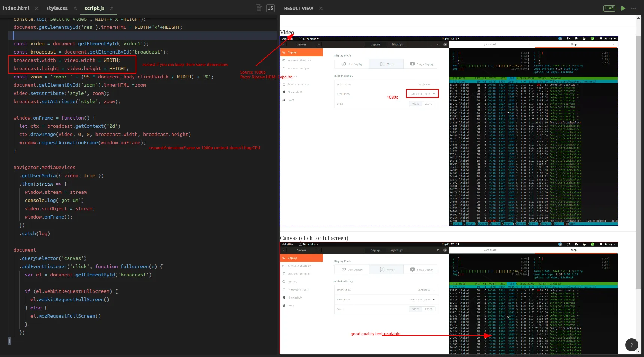Open the three-dot more options menu
The image size is (644, 357).
[x=634, y=8]
